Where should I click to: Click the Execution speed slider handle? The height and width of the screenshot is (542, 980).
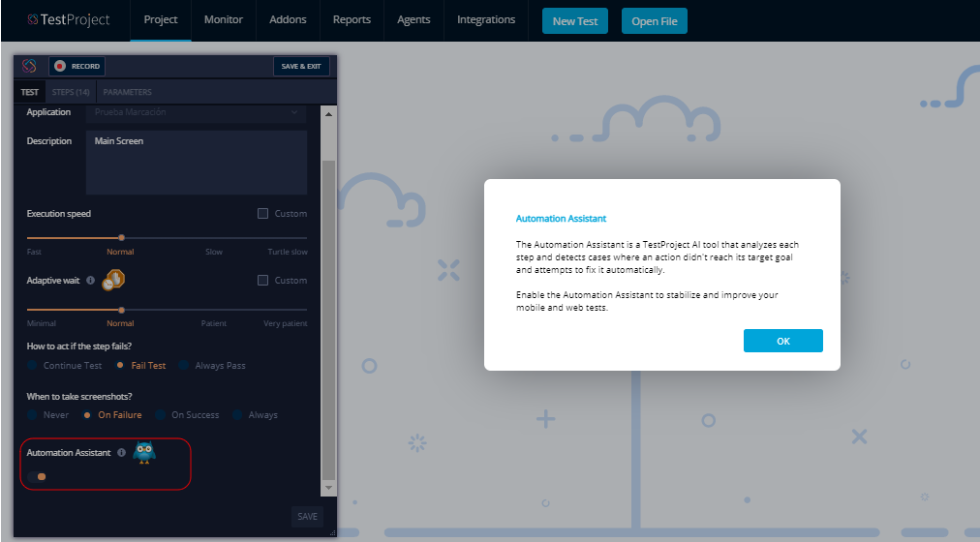[x=121, y=238]
